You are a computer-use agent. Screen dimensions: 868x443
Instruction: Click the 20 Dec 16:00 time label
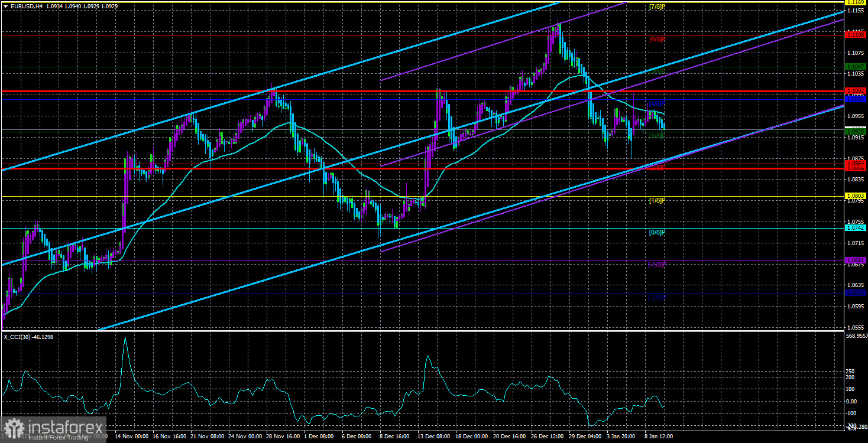(x=510, y=436)
